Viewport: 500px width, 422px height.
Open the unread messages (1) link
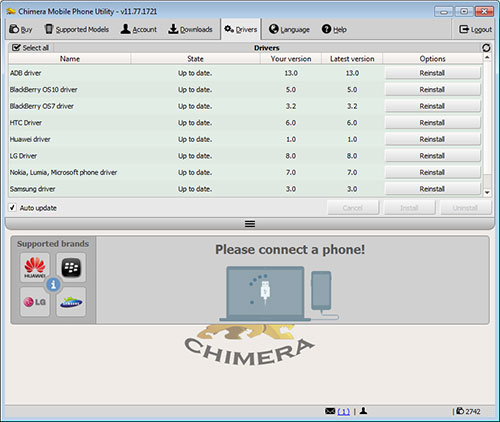pos(344,412)
